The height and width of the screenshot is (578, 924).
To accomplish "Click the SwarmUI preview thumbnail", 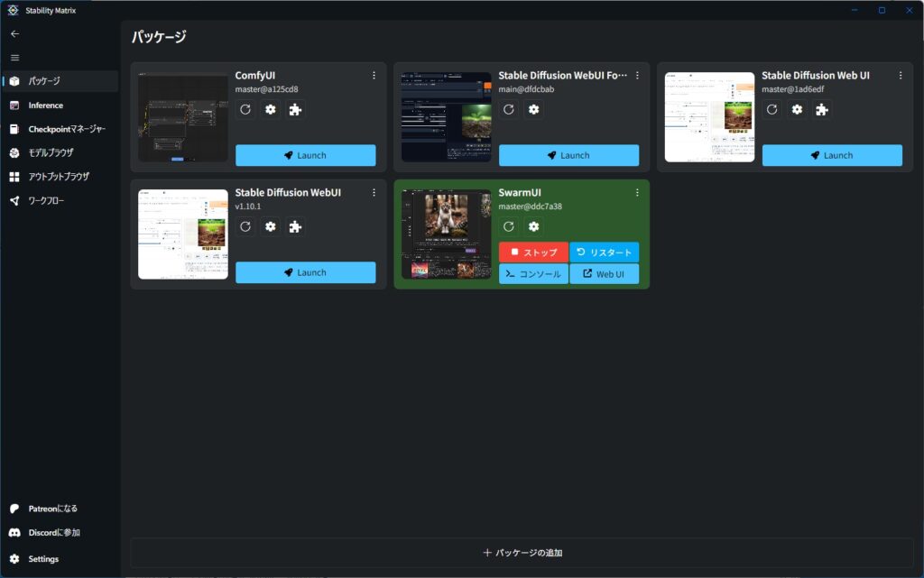I will [447, 234].
